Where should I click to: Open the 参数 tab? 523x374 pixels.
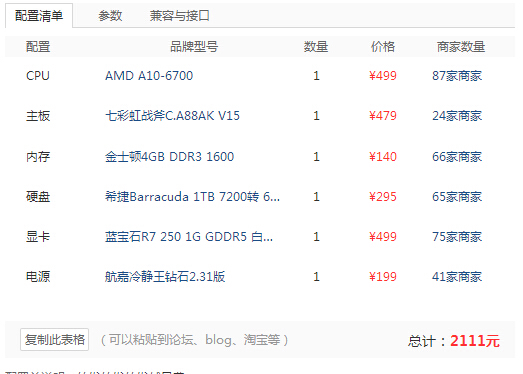click(110, 16)
